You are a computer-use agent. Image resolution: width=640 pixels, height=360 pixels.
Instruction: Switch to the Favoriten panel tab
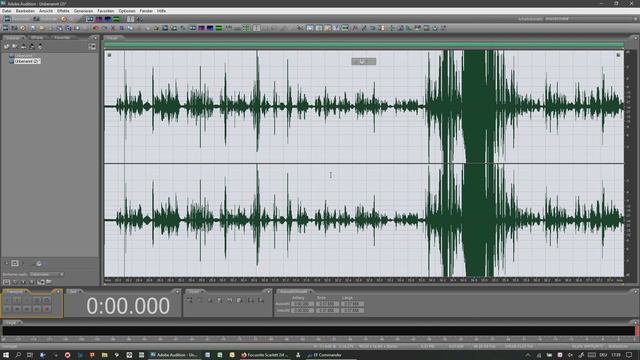[62, 38]
